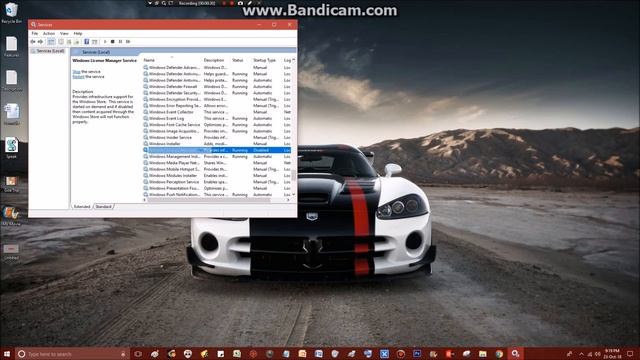Click the Restart the service link

coord(78,76)
